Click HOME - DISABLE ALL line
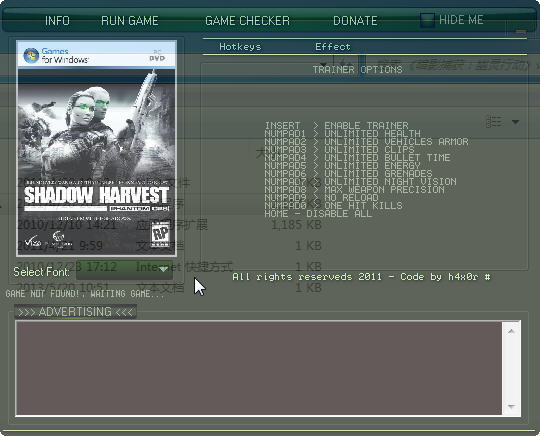Viewport: 540px width, 436px height. pyautogui.click(x=318, y=214)
